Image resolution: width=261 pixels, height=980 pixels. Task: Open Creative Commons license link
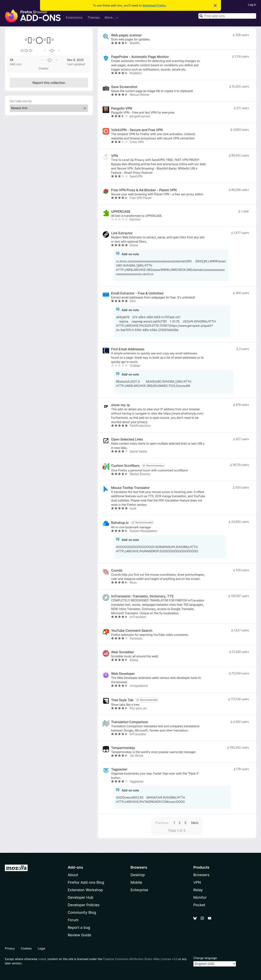pos(140,959)
